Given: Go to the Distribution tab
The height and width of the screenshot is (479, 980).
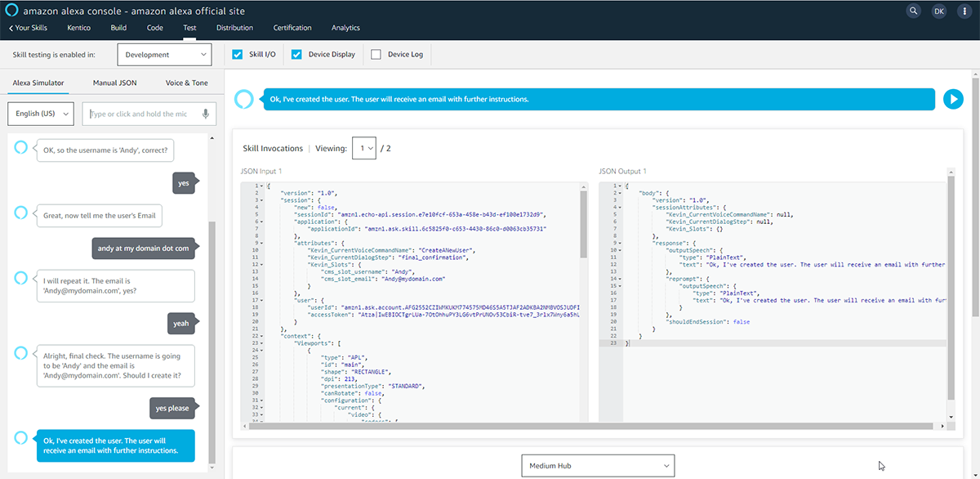Looking at the screenshot, I should pyautogui.click(x=234, y=28).
